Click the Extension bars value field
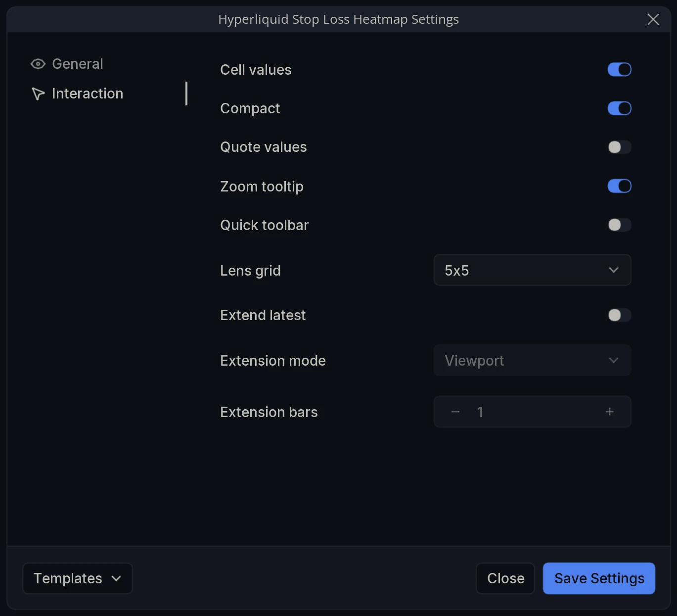 pyautogui.click(x=532, y=412)
